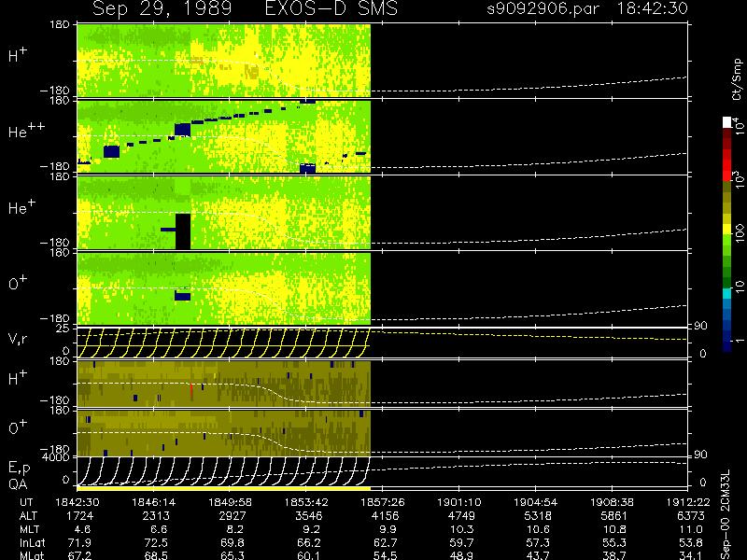The height and width of the screenshot is (560, 747).
Task: Click the header time "18:42:30"
Action: [652, 8]
